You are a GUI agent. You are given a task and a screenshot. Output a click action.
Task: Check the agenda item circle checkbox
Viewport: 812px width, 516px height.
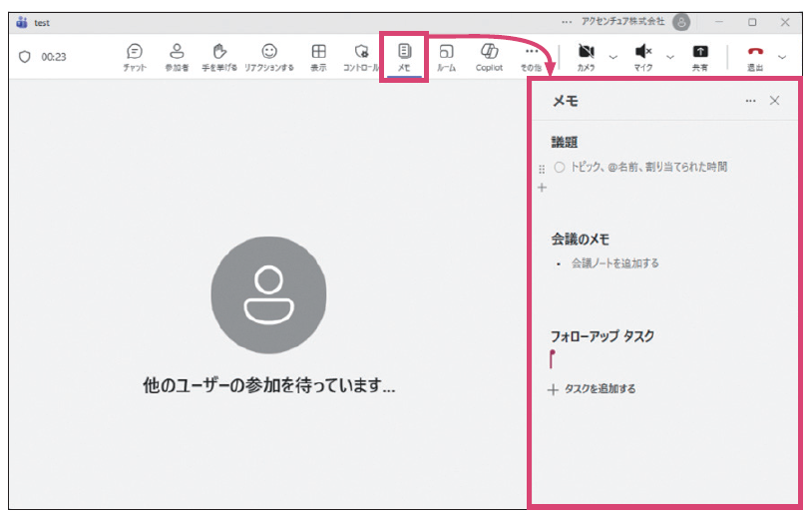560,168
